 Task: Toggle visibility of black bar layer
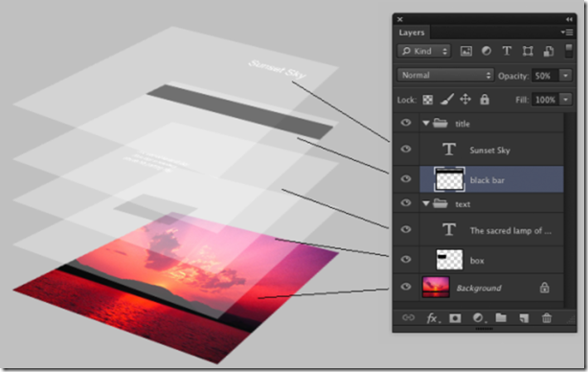[x=406, y=179]
